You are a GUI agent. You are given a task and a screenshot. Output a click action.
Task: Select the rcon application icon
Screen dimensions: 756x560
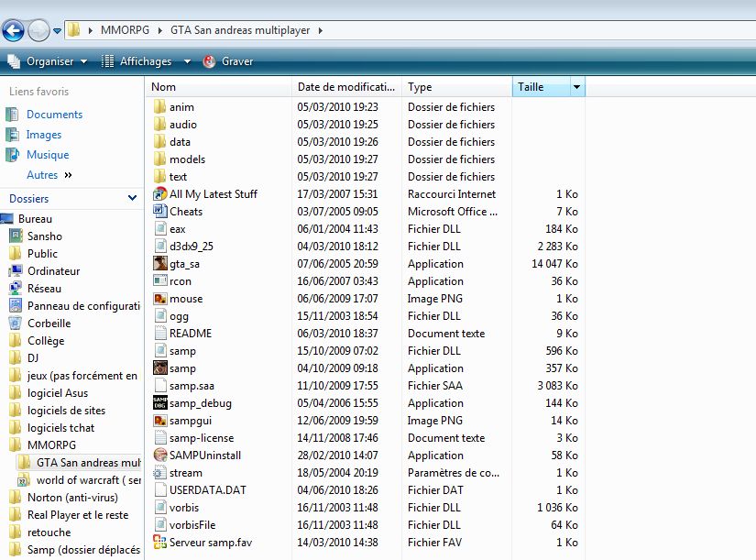pyautogui.click(x=160, y=280)
